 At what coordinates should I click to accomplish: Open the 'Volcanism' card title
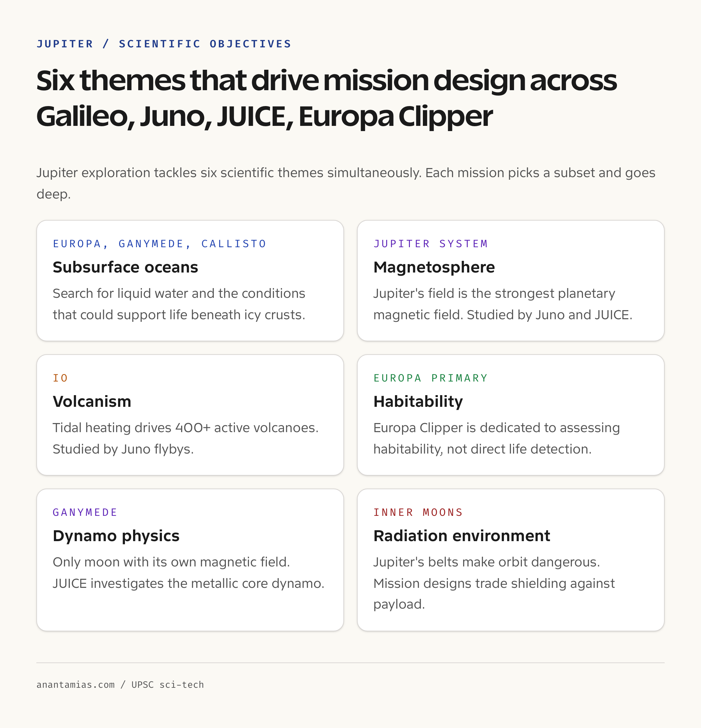[x=92, y=402]
